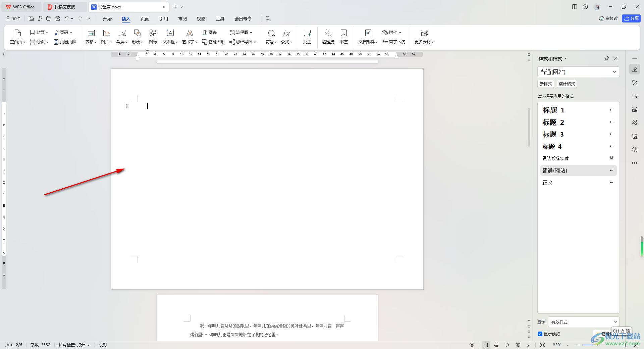Viewport: 644px width, 349px height.
Task: Insert a blank page (空白页) icon
Action: click(x=17, y=33)
